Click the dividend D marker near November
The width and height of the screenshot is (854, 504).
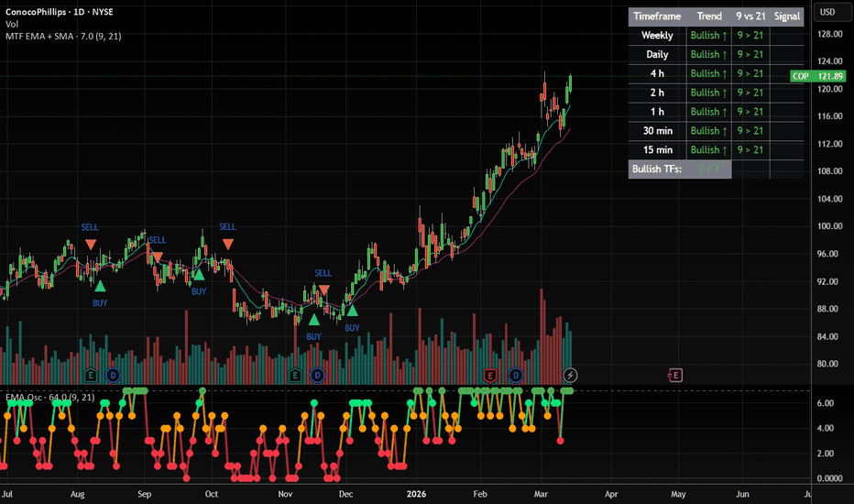tap(316, 375)
